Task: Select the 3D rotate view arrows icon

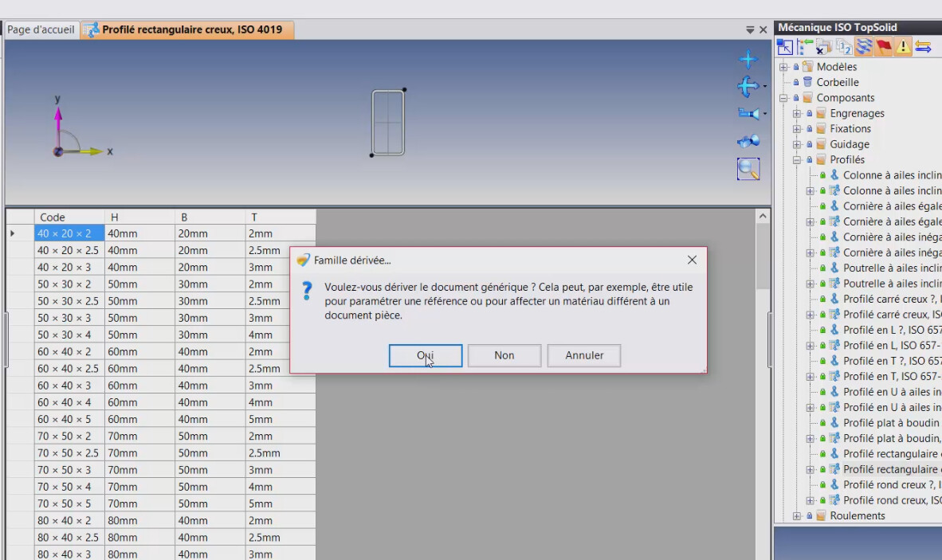Action: [x=748, y=87]
